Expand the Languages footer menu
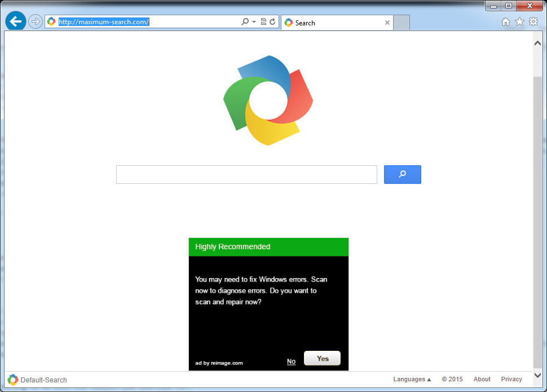547x392 pixels. pos(412,379)
